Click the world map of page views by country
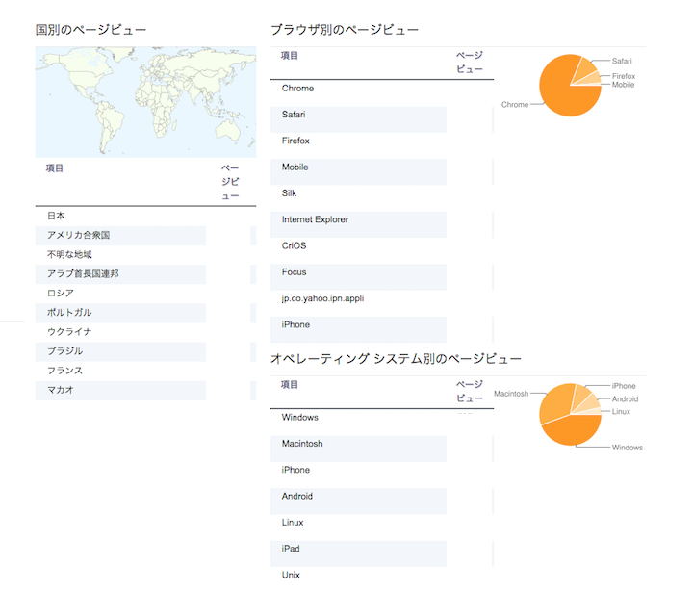Image resolution: width=693 pixels, height=616 pixels. coord(145,102)
